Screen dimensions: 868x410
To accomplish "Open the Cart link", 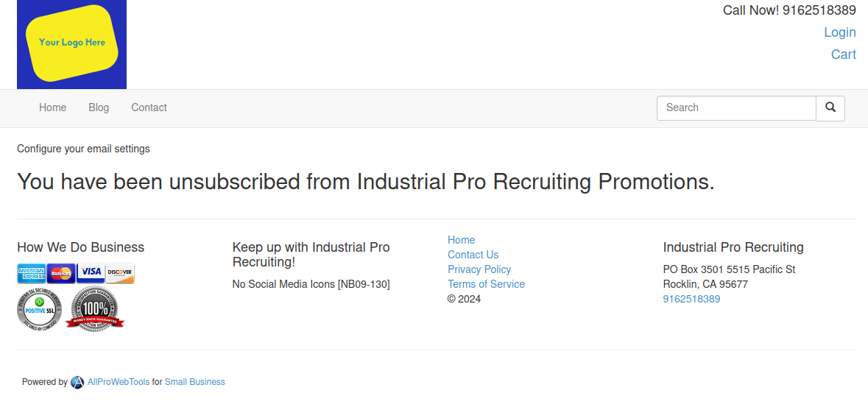I will (844, 54).
